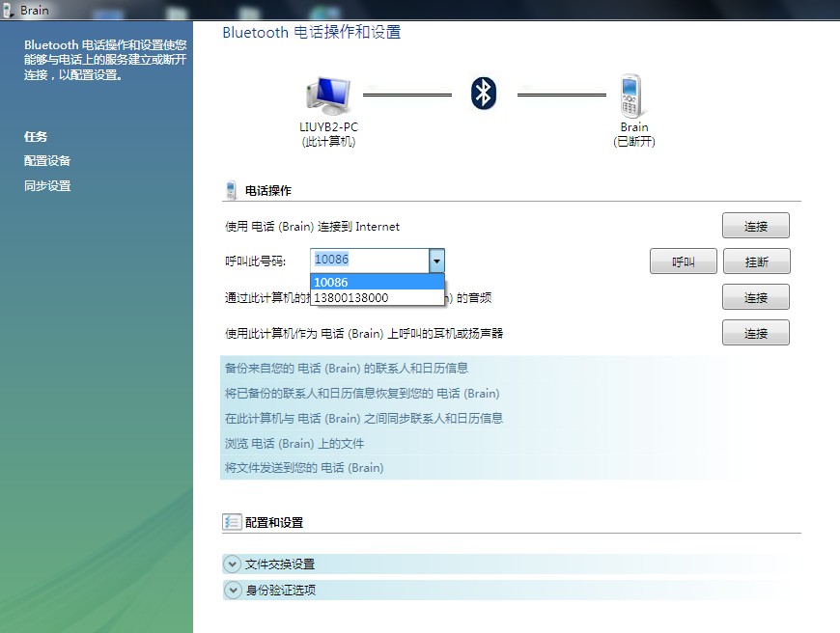Click 备份来自您的电话的联系人和日历信息 link
This screenshot has height=633, width=840.
(x=346, y=368)
